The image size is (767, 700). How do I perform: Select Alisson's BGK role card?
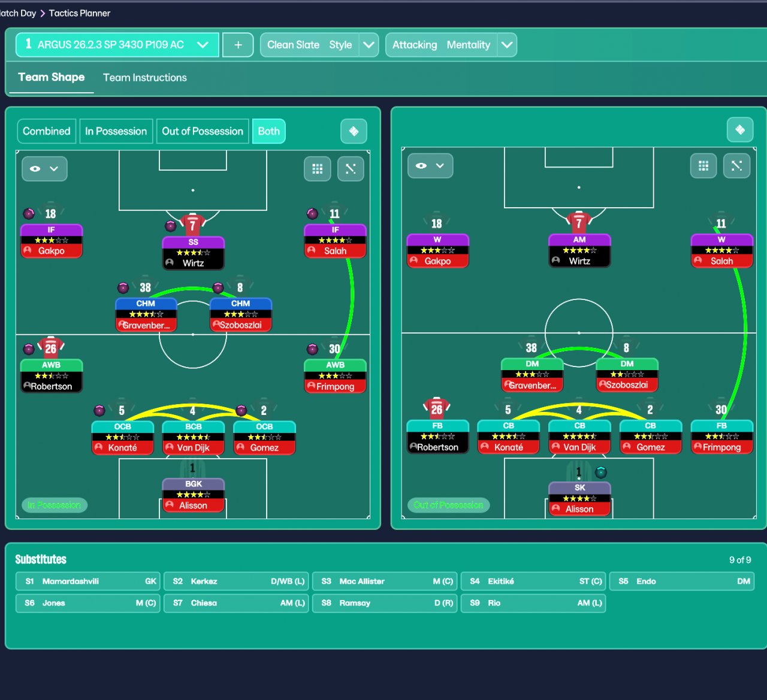[193, 495]
